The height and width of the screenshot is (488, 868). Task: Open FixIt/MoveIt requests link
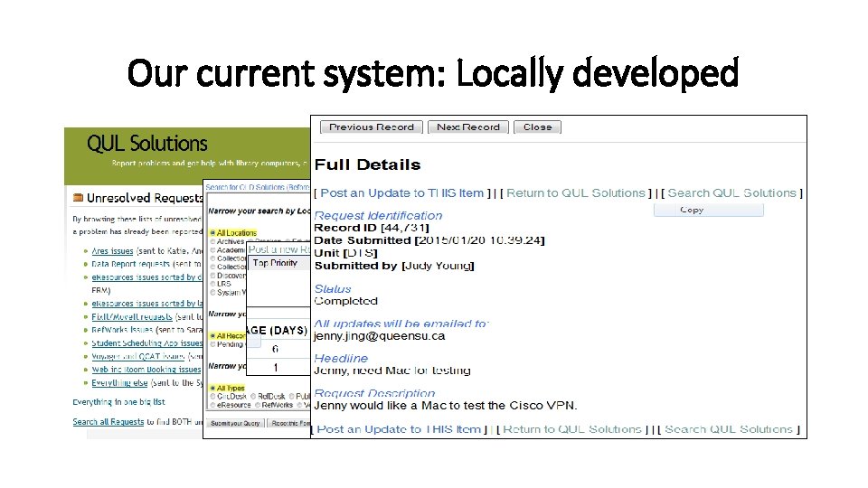[132, 317]
